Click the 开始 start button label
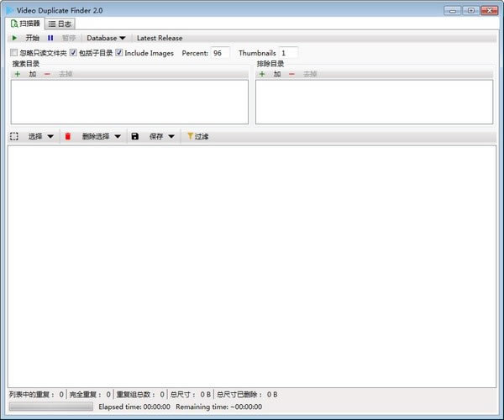This screenshot has width=504, height=420. pyautogui.click(x=33, y=38)
